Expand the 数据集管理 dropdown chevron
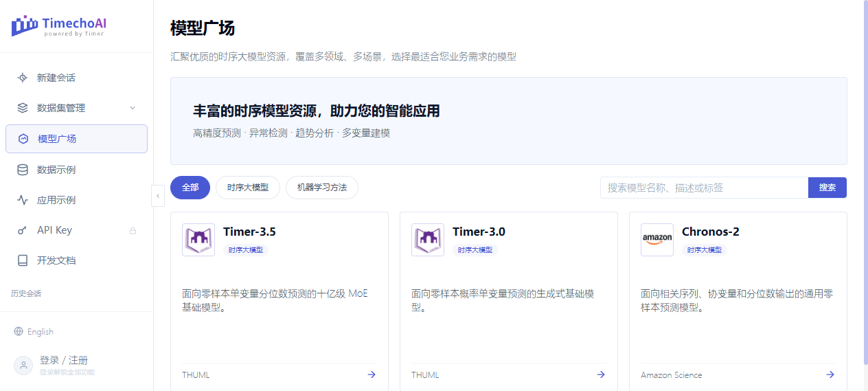Screen dimensions: 868x391 coord(133,108)
